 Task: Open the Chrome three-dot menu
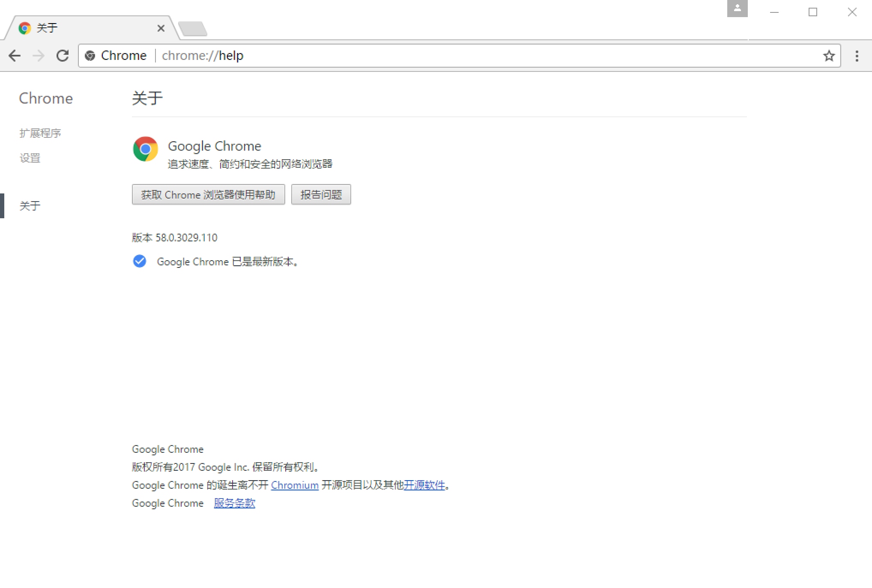point(857,56)
